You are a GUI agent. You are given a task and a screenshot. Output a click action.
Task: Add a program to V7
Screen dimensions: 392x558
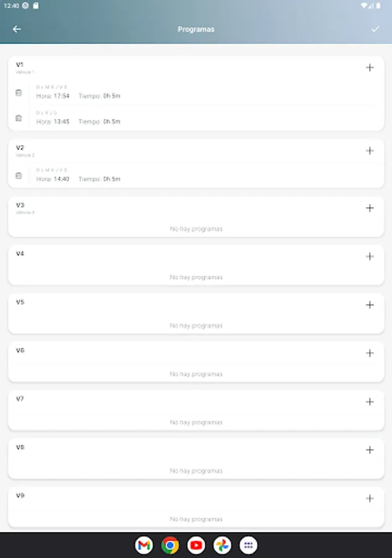[x=370, y=401]
